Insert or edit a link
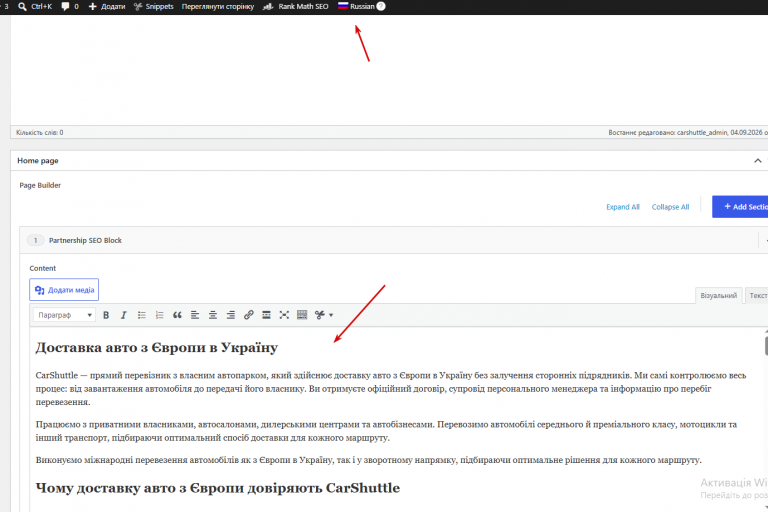 coord(248,315)
